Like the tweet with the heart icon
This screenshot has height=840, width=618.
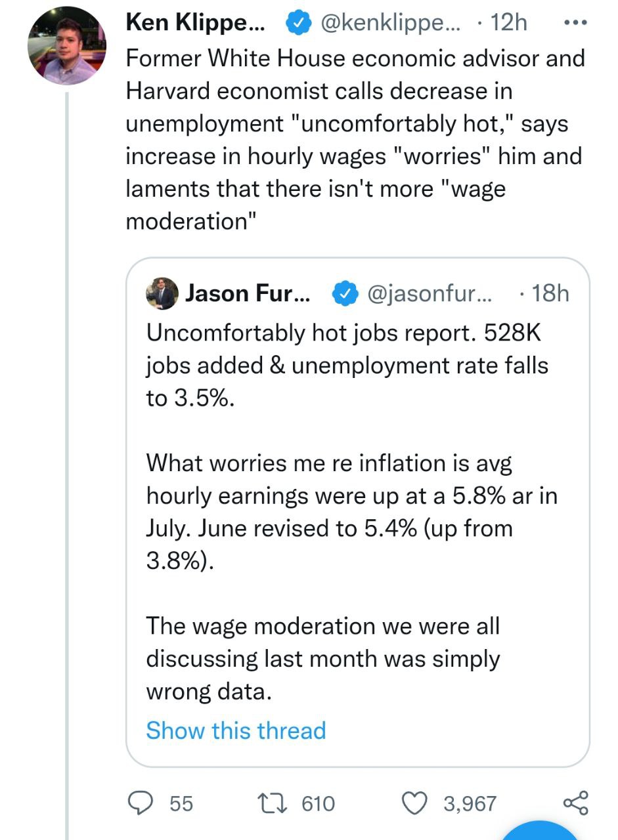click(x=415, y=803)
